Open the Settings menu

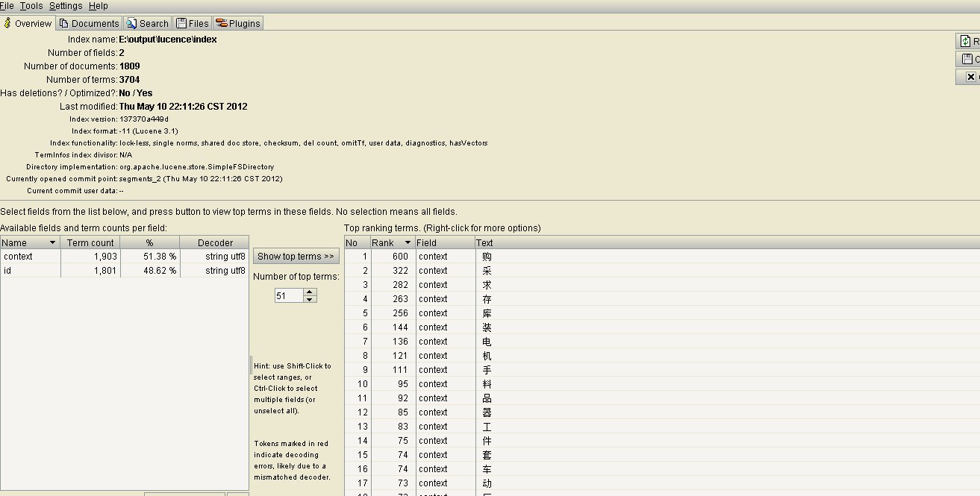66,6
